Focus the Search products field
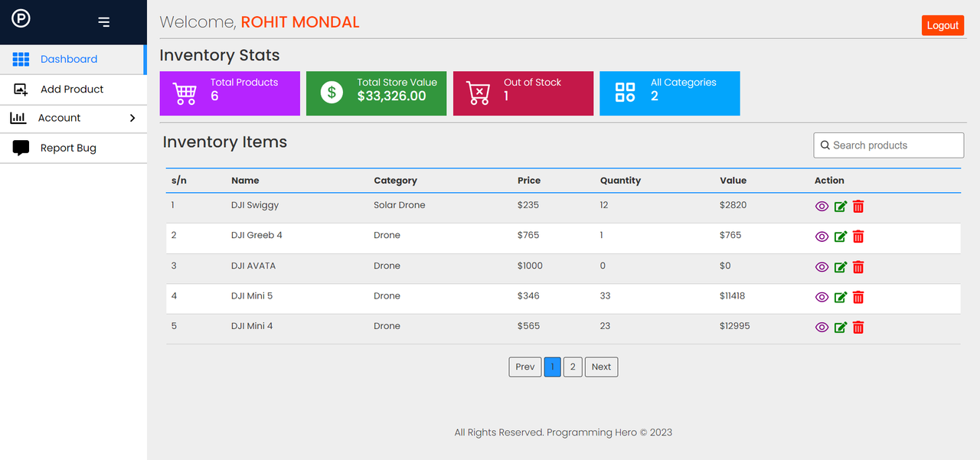Viewport: 980px width, 460px height. [x=889, y=145]
